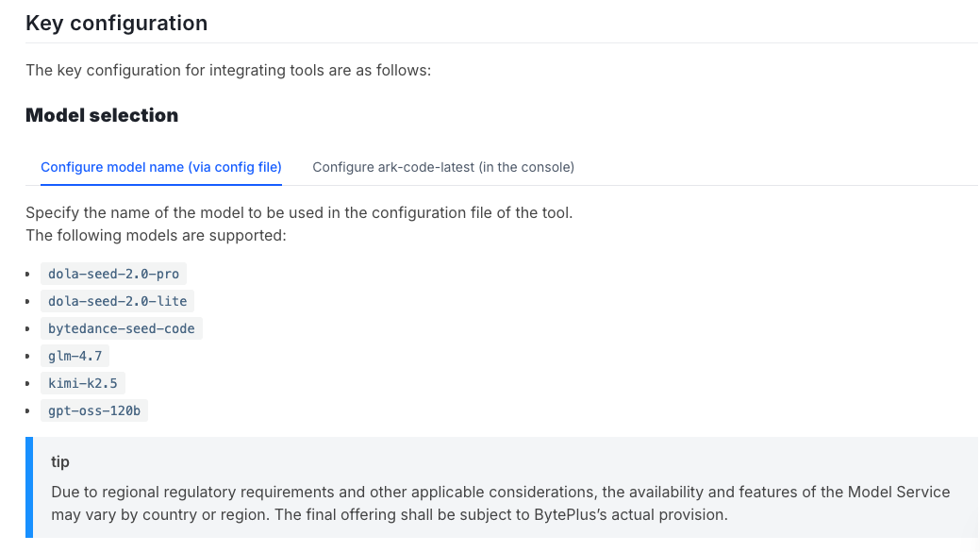Click the Key configuration heading
Screen dimensions: 980x552
[x=116, y=24]
